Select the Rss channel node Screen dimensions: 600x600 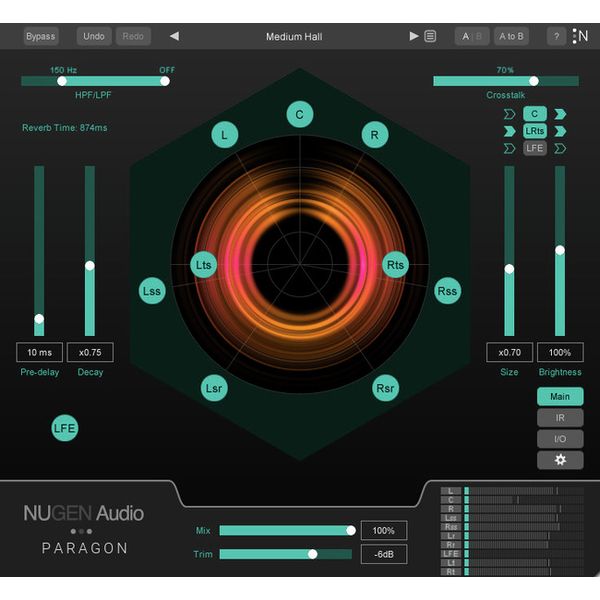coord(448,291)
